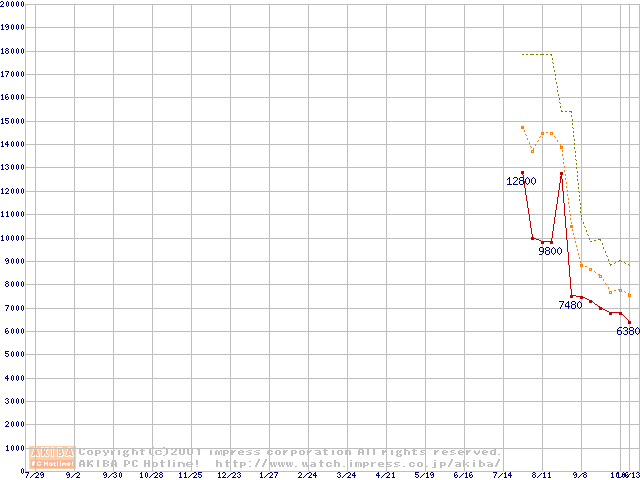Pick the 6/16 date axis label

[x=463, y=475]
